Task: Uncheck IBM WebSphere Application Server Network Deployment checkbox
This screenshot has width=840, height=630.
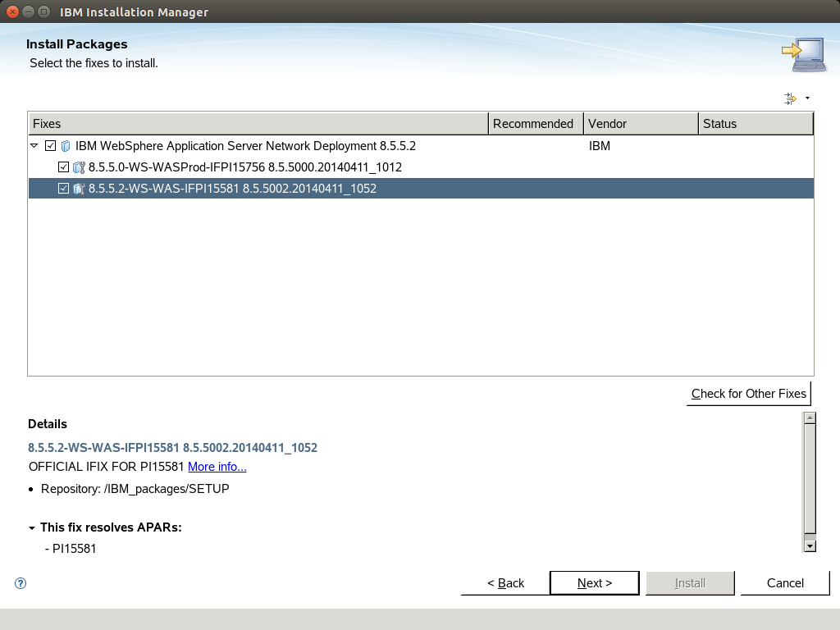Action: [50, 146]
